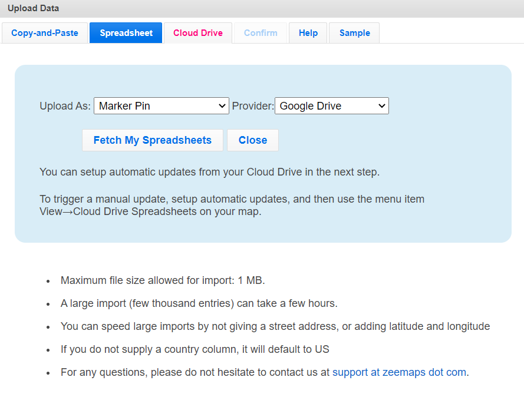
Task: Click the Provider label
Action: coord(253,106)
